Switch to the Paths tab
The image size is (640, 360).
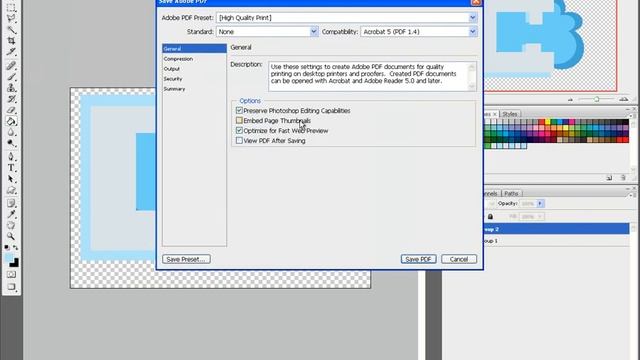point(511,193)
